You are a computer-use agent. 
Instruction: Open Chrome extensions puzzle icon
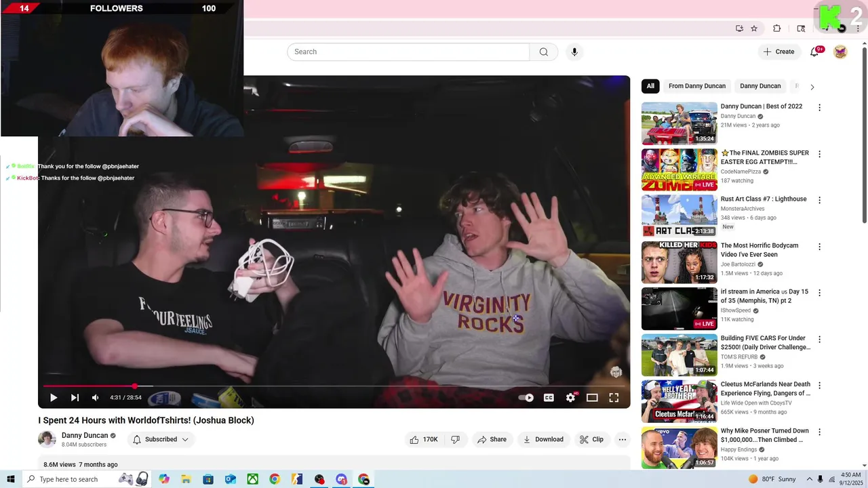pyautogui.click(x=777, y=28)
